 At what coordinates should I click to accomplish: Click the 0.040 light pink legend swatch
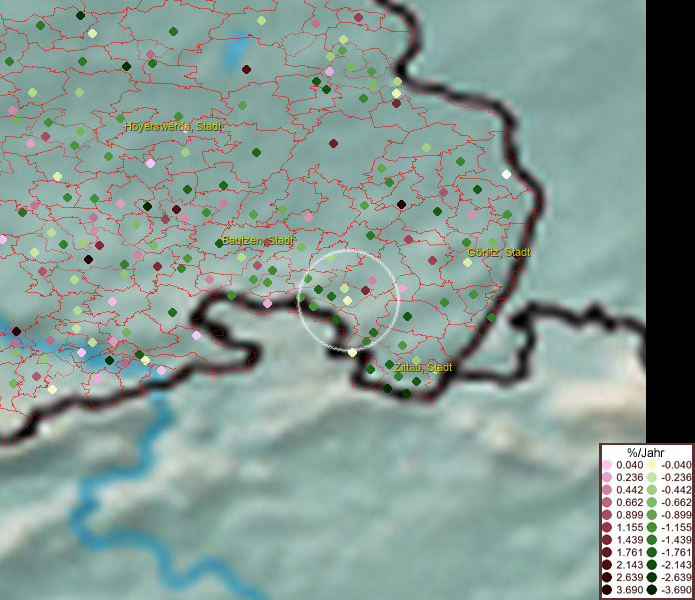(x=607, y=465)
